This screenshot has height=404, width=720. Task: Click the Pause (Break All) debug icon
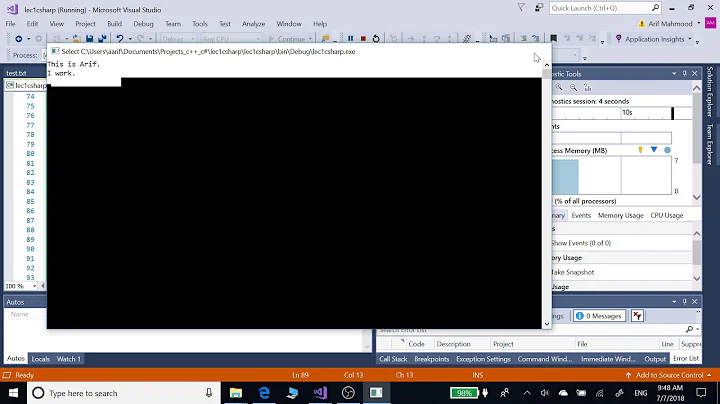pos(350,39)
